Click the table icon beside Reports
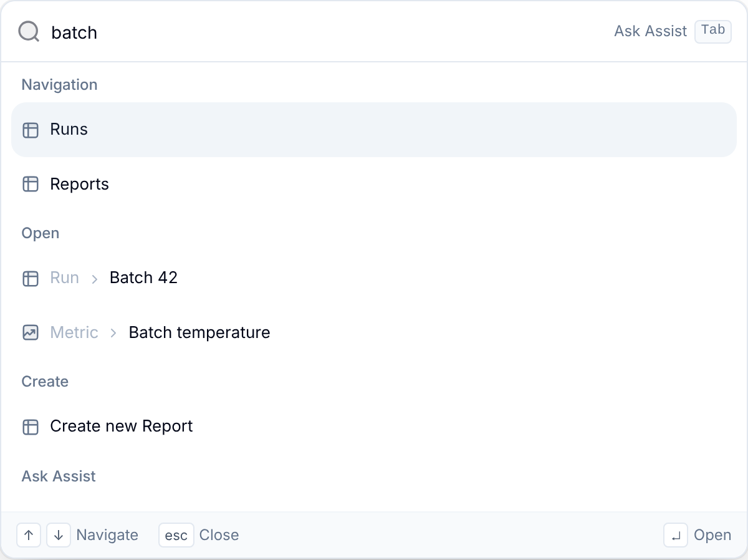Image resolution: width=748 pixels, height=560 pixels. [31, 184]
